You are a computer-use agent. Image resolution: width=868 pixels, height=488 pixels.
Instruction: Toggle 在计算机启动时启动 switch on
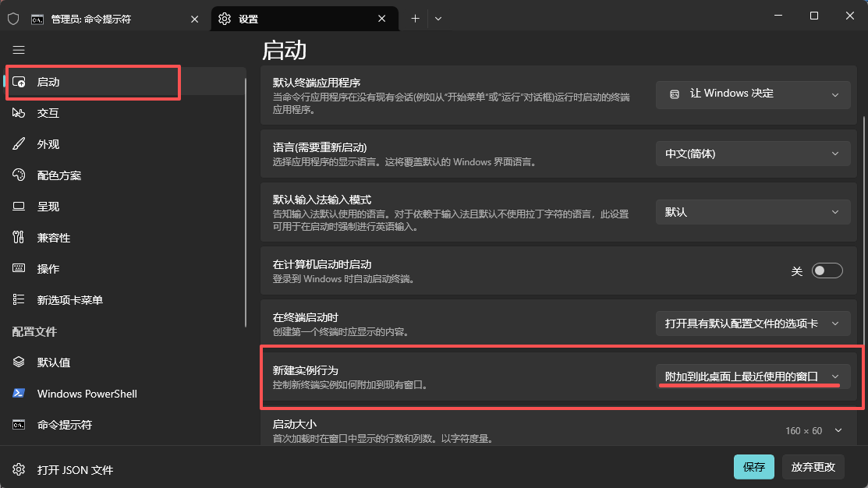click(827, 271)
